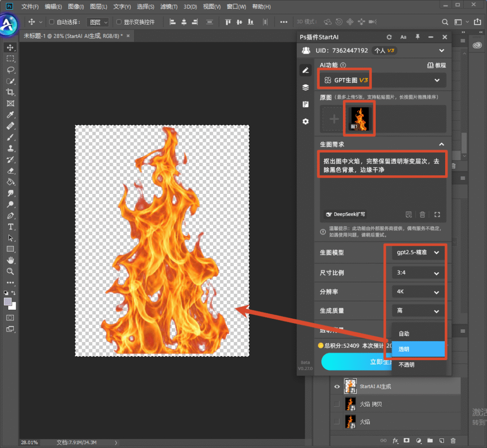The height and width of the screenshot is (448, 487).
Task: Open the workspace switcher dropdown arrow
Action: coord(467,22)
